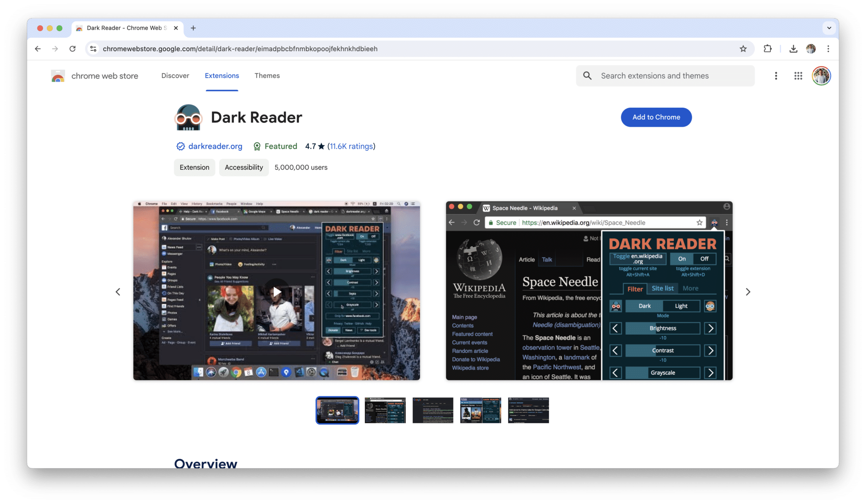Play the Dark Reader preview video

click(x=277, y=292)
